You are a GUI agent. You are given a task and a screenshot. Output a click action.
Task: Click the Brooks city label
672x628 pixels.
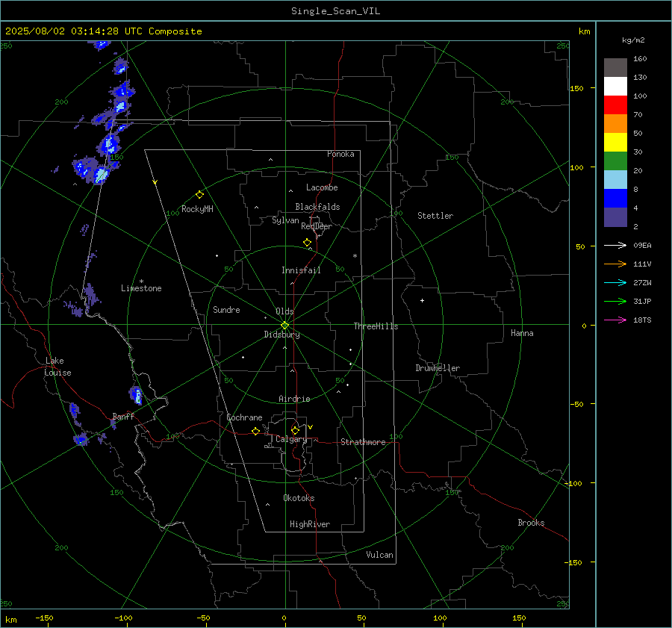coord(531,523)
